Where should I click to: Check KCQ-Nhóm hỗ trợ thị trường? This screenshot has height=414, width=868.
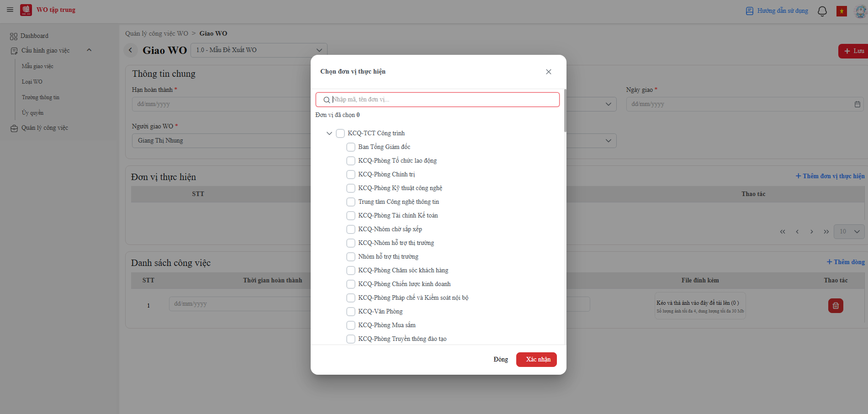[x=351, y=243]
